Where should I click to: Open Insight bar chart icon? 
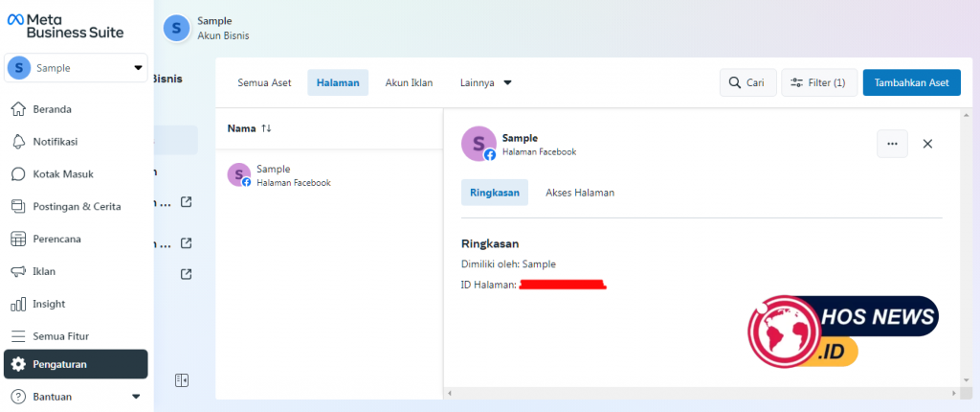pyautogui.click(x=17, y=304)
